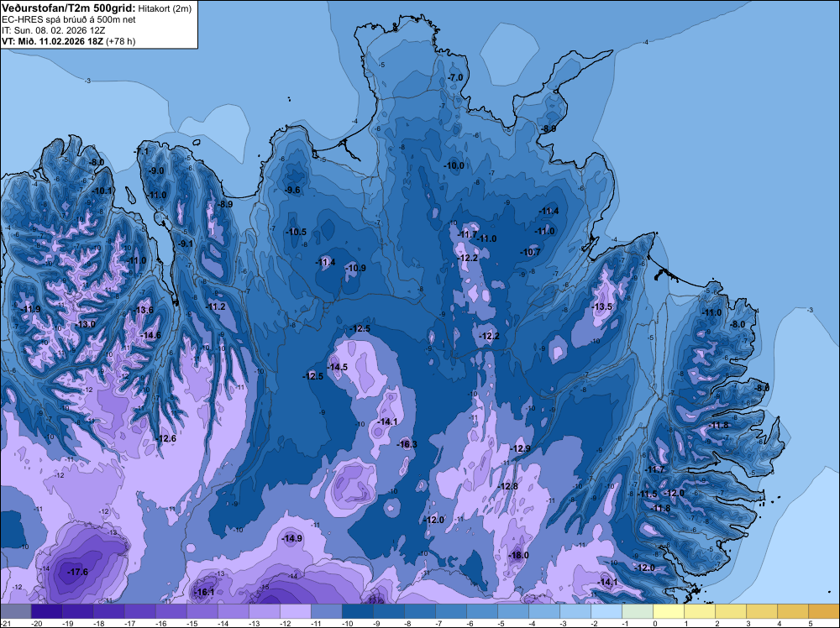Click the -9.6 temperature value
The height and width of the screenshot is (628, 840).
click(292, 190)
